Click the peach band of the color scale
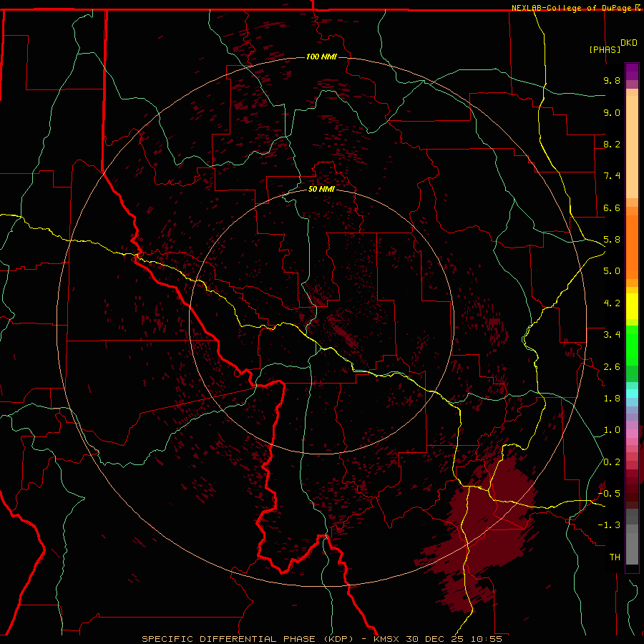 [632, 147]
